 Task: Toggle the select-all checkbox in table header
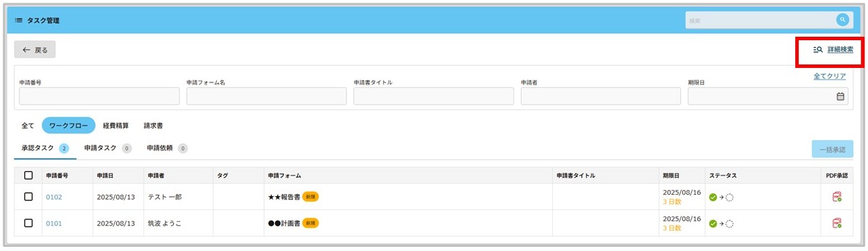tap(28, 175)
